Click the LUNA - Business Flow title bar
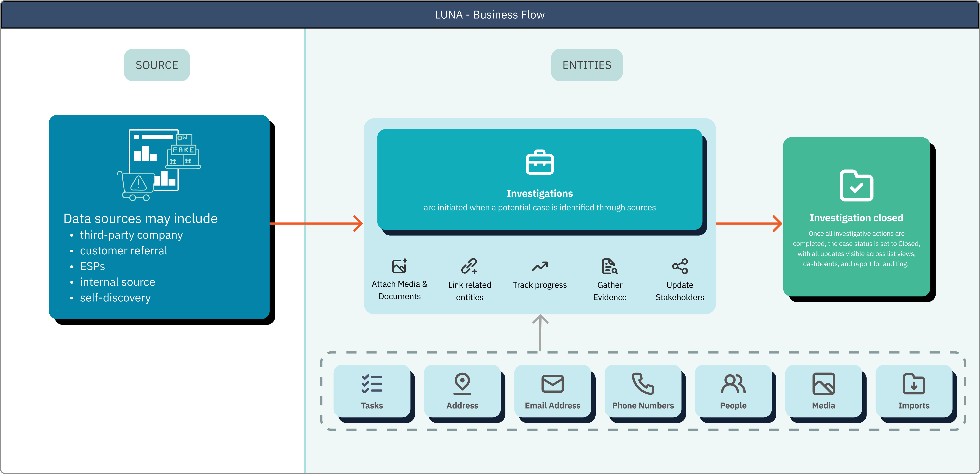This screenshot has width=980, height=474. (490, 14)
